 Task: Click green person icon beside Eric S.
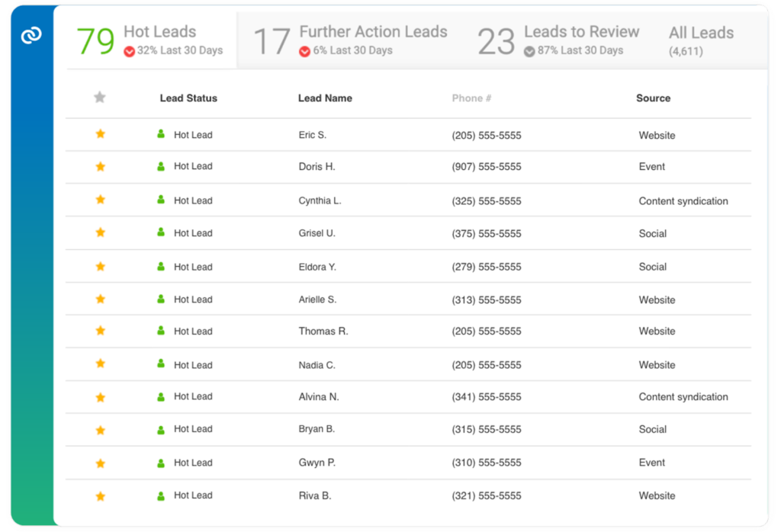161,134
